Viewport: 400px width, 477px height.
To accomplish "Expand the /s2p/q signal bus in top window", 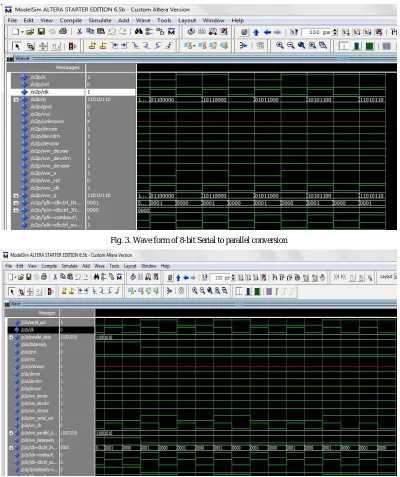I will point(16,99).
